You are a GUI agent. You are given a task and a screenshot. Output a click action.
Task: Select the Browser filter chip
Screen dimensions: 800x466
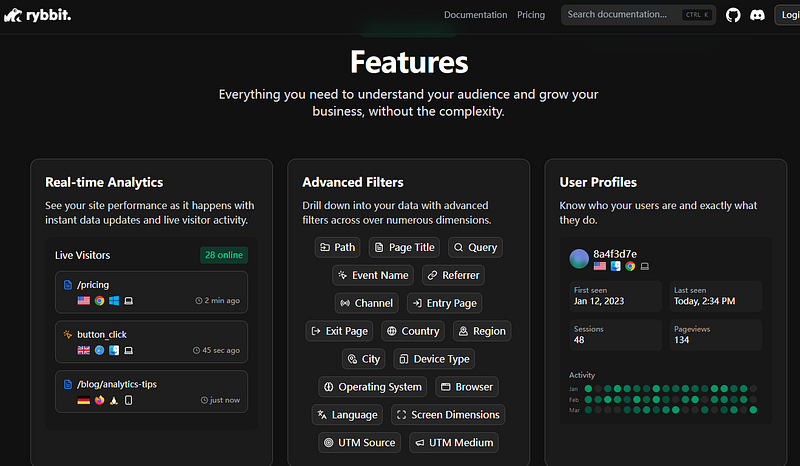tap(467, 387)
